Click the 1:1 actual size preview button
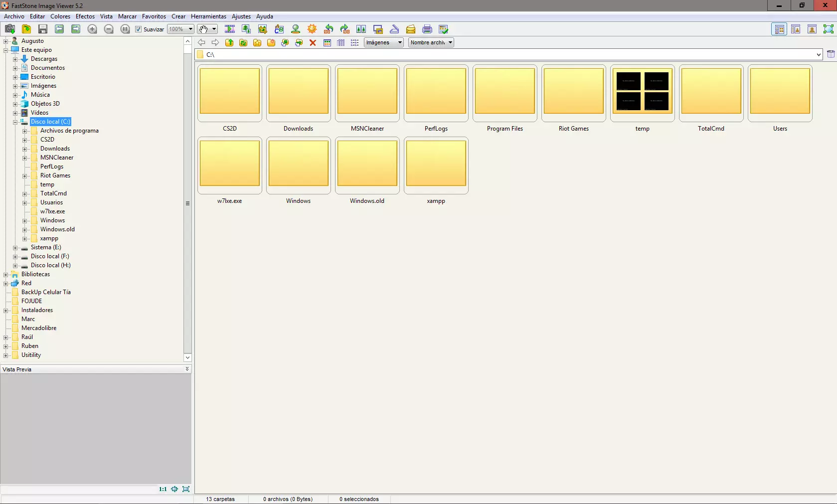This screenshot has height=504, width=837. pos(163,489)
